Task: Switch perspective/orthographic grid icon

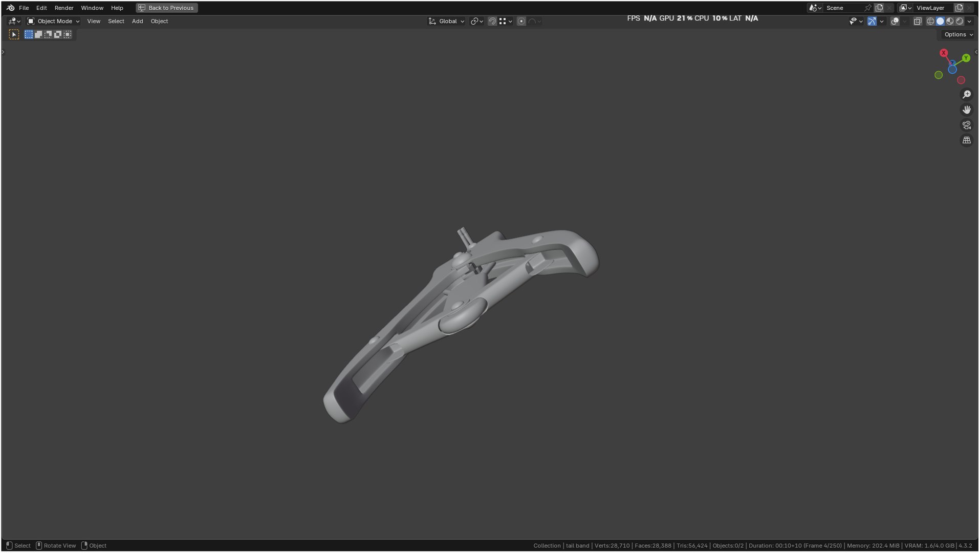Action: point(967,140)
